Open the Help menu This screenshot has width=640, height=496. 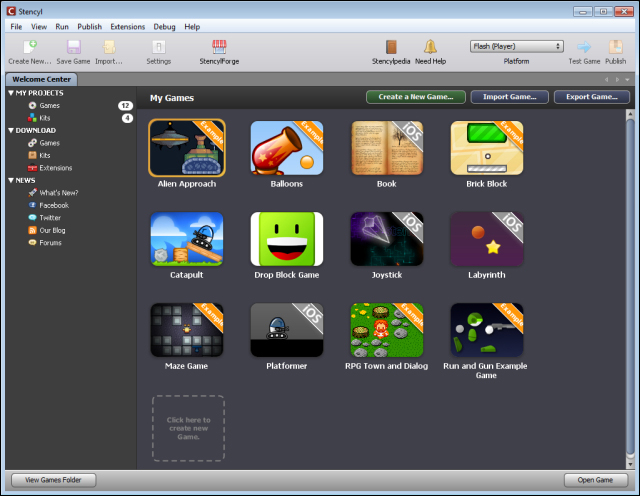192,27
